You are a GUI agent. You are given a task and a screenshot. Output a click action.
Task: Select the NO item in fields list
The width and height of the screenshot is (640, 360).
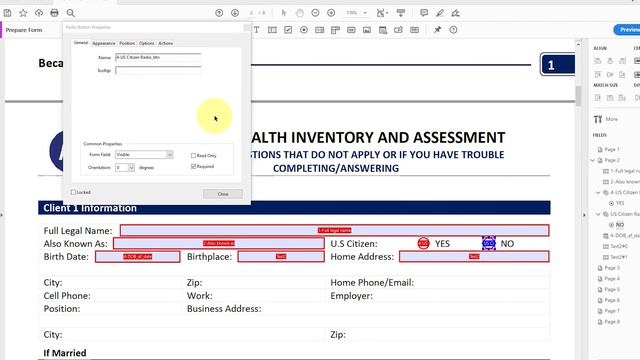(617, 224)
